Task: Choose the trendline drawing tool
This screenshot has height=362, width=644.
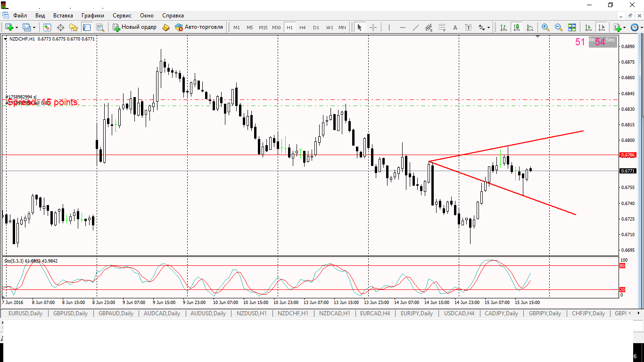Action: pos(415,27)
